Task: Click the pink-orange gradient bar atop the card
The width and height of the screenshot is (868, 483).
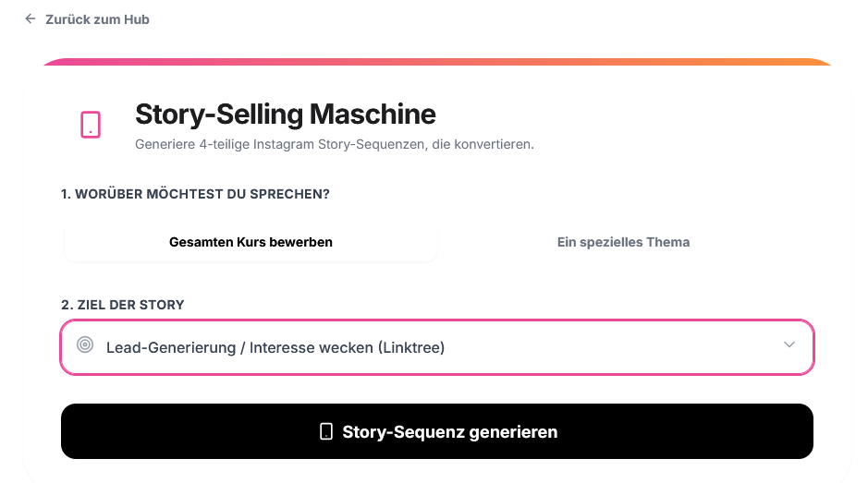Action: pyautogui.click(x=436, y=62)
